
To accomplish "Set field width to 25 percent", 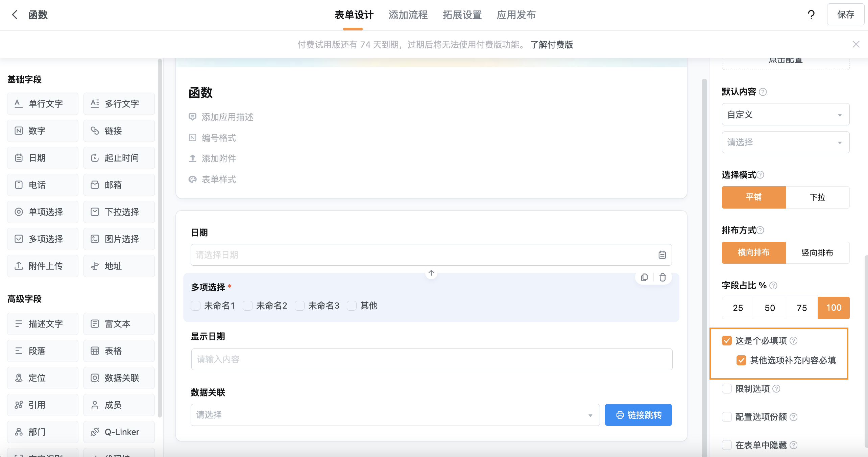I will [x=738, y=308].
